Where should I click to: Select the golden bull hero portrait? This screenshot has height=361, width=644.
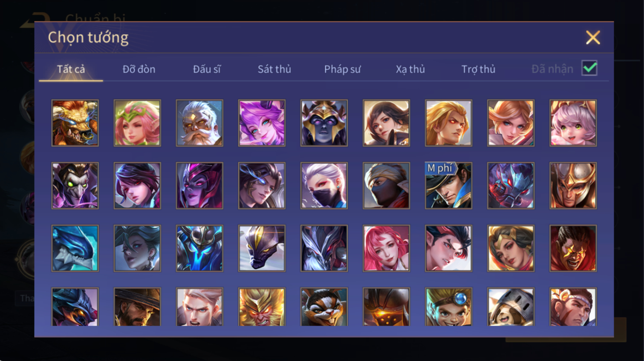(75, 123)
